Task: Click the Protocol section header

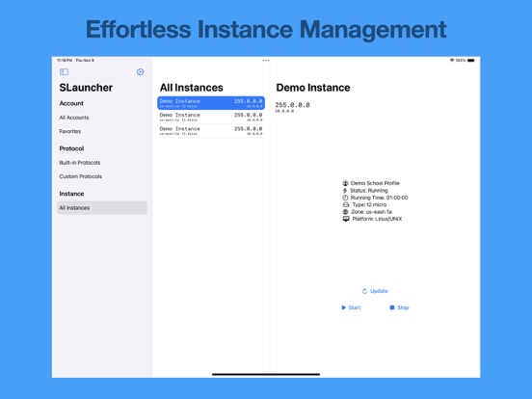Action: 71,148
